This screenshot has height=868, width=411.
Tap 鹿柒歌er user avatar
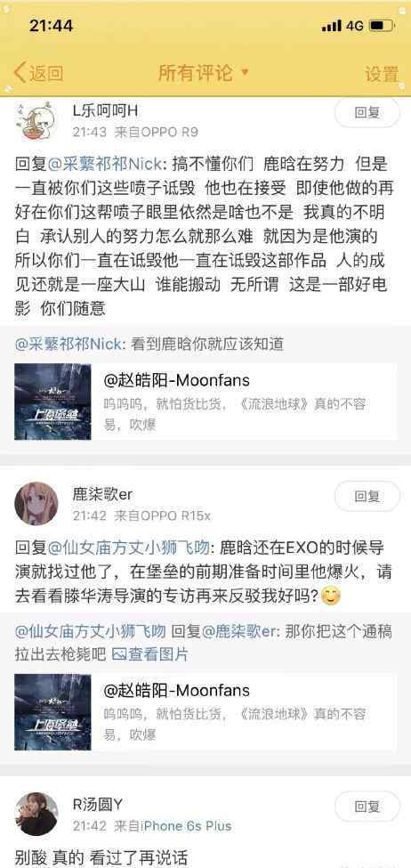pyautogui.click(x=36, y=503)
